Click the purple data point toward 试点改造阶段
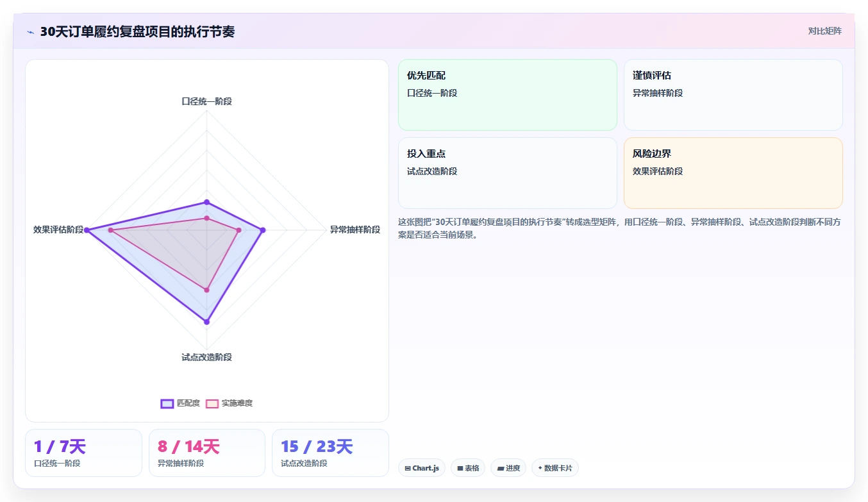The width and height of the screenshot is (868, 502). pyautogui.click(x=206, y=322)
